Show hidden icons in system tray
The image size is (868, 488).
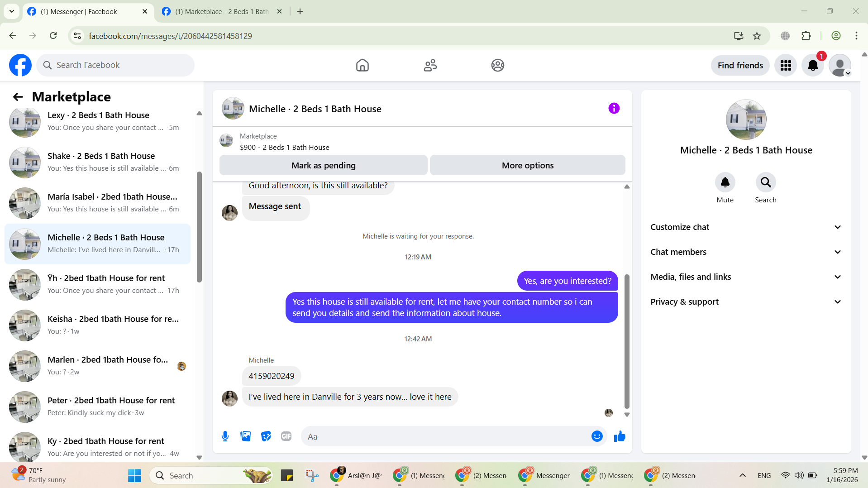[742, 476]
